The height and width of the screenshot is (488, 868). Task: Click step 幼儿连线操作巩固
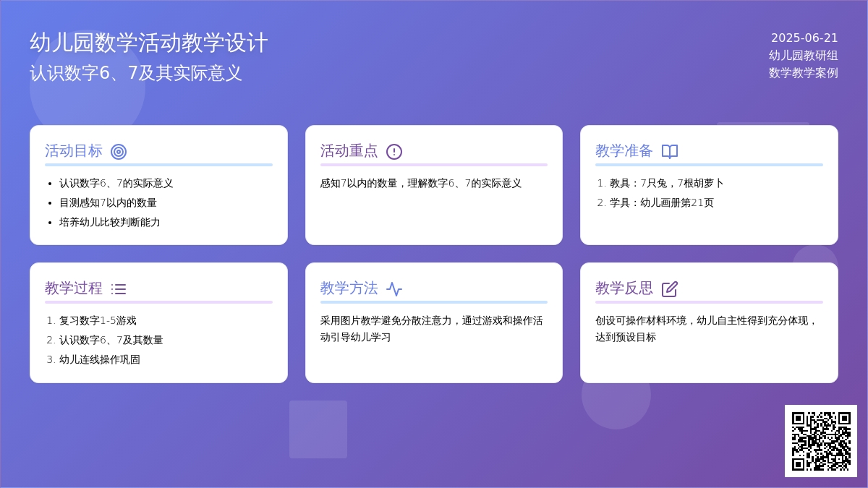pyautogui.click(x=100, y=359)
